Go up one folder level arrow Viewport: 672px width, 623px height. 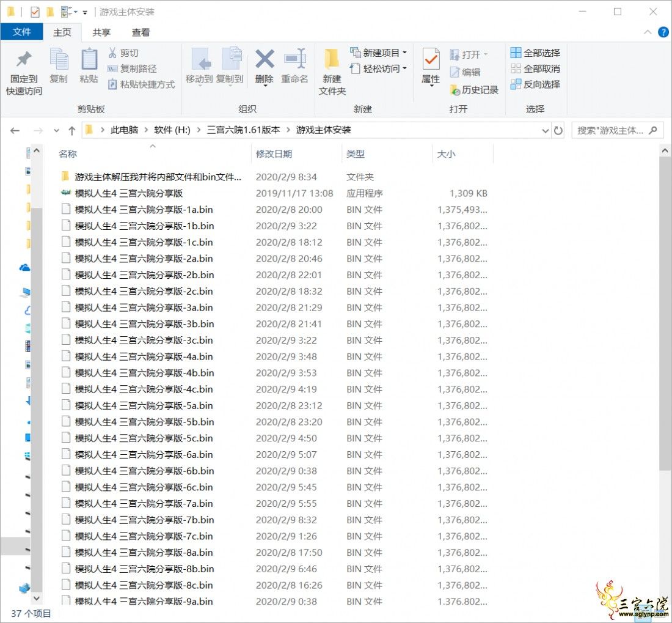72,130
